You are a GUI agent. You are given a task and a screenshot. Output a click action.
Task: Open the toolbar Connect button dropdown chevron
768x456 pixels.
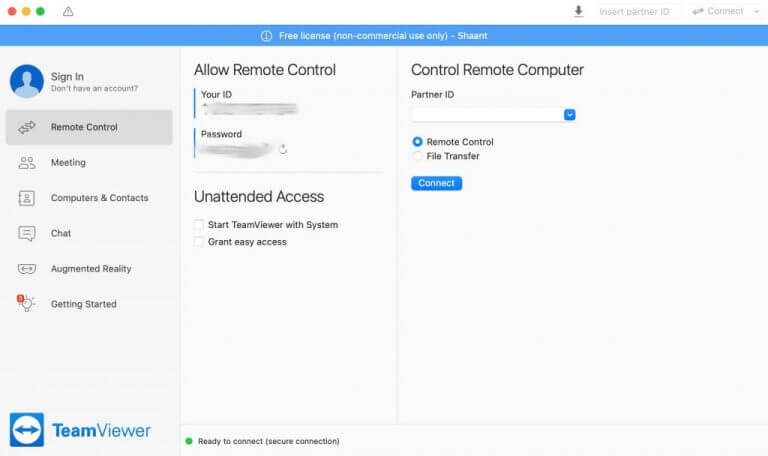(757, 11)
